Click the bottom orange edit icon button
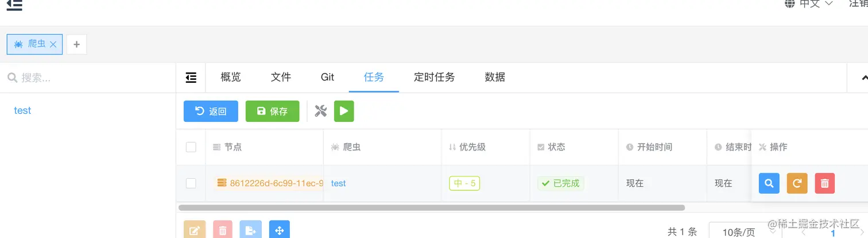Image resolution: width=868 pixels, height=238 pixels. pyautogui.click(x=194, y=230)
